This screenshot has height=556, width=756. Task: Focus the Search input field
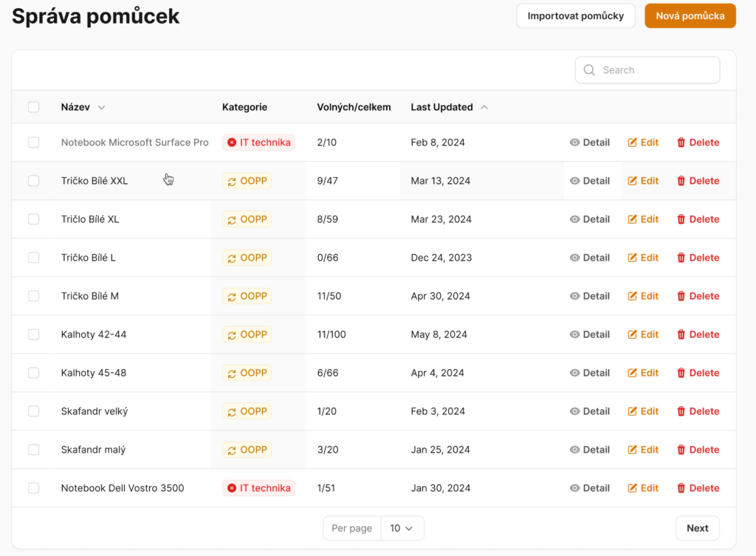coord(657,70)
